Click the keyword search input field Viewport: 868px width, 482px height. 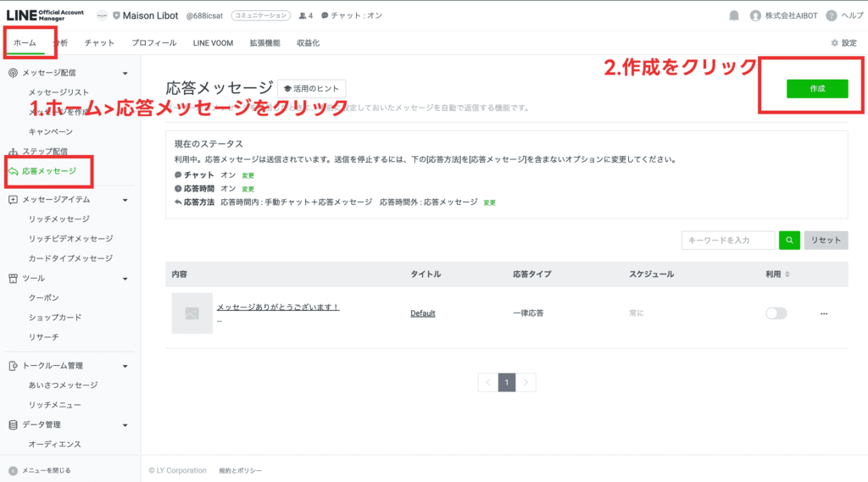pos(727,240)
